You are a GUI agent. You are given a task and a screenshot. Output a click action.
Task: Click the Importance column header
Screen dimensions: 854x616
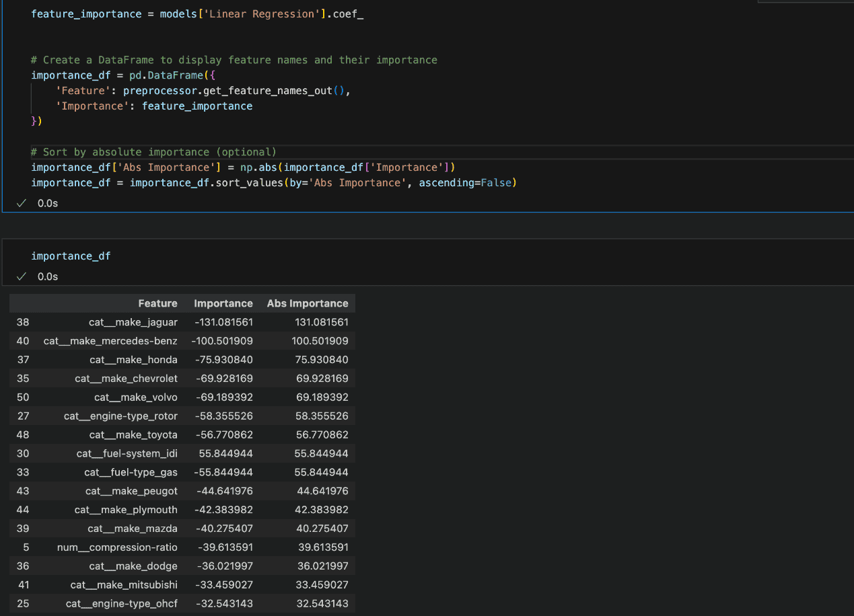coord(223,303)
